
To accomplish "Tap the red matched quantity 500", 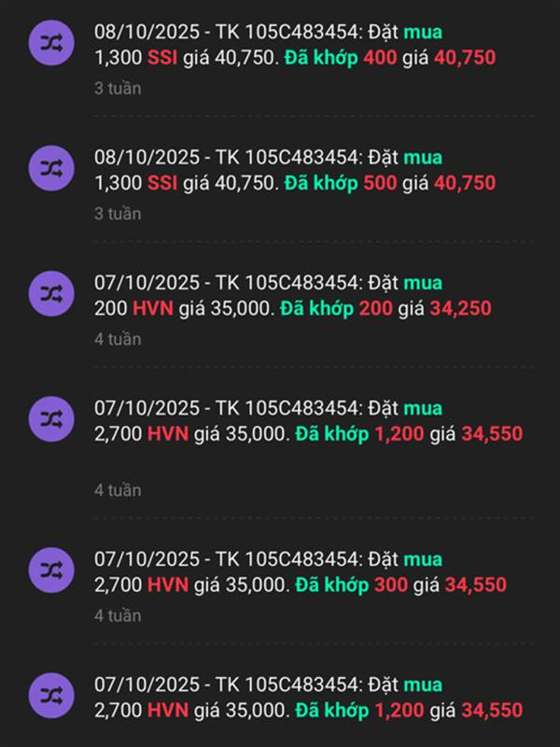I will pyautogui.click(x=380, y=183).
